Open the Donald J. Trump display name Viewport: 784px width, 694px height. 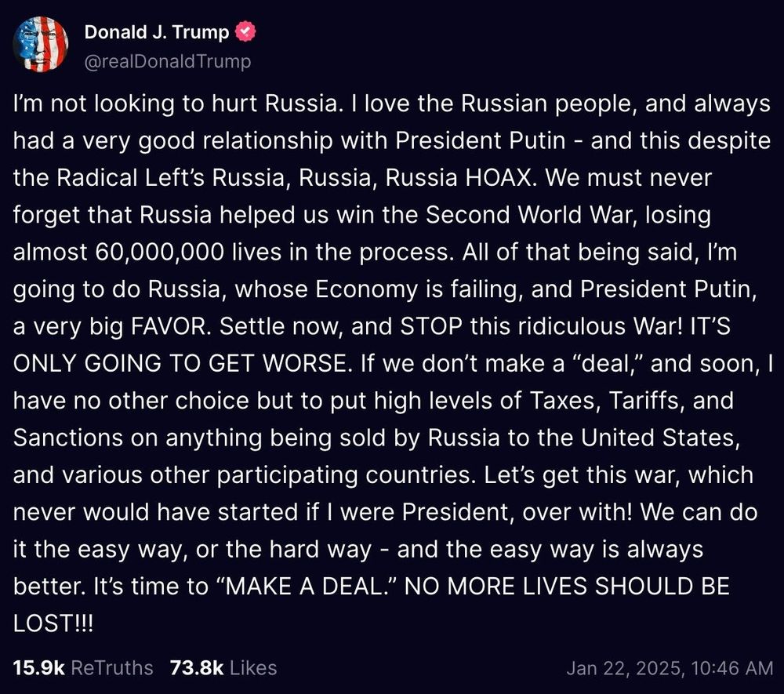[x=157, y=32]
